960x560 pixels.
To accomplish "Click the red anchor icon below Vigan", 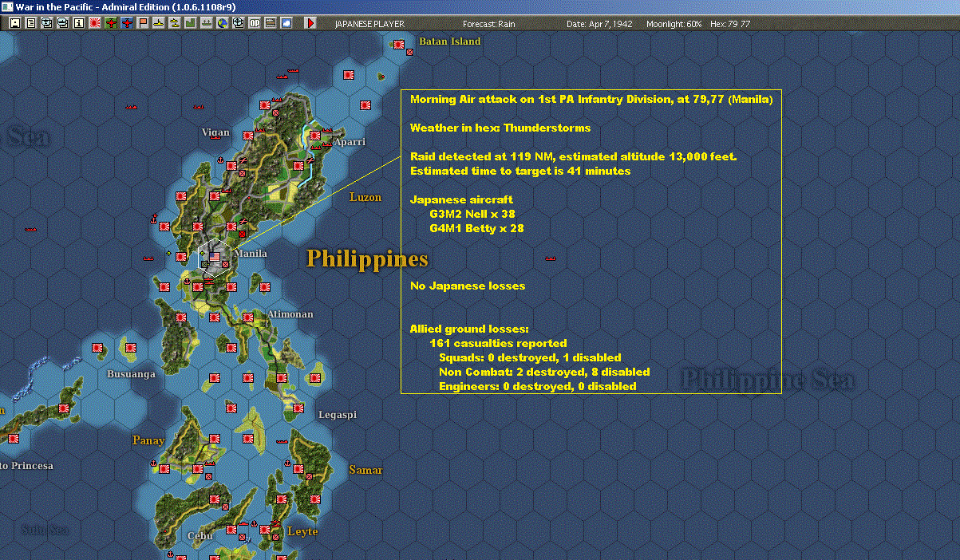I will [x=220, y=160].
